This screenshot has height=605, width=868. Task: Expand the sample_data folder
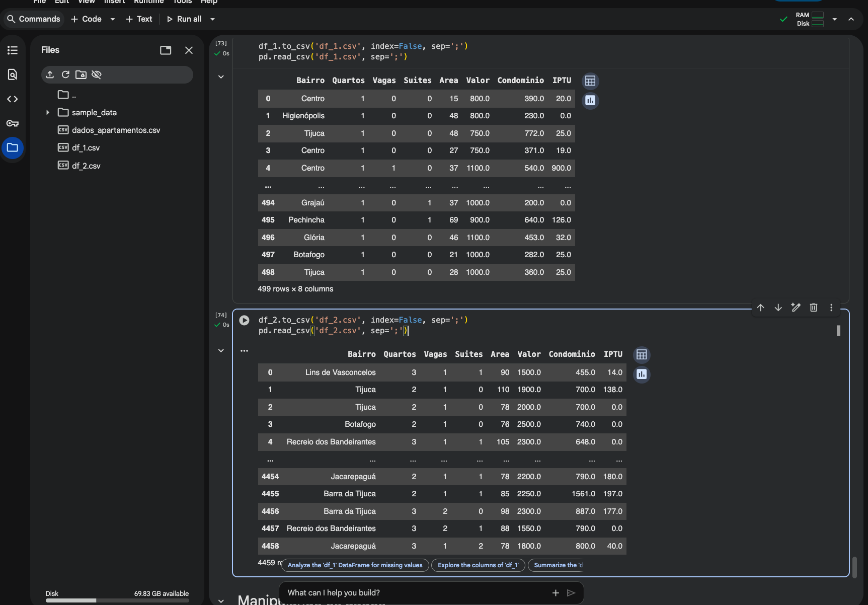[48, 113]
